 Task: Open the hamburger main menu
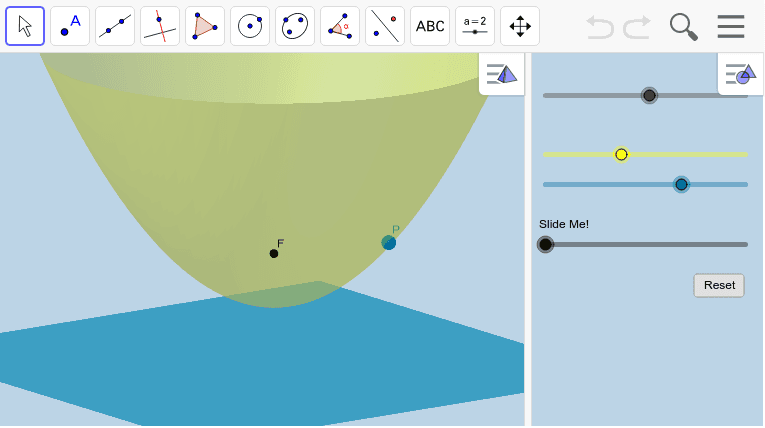731,26
